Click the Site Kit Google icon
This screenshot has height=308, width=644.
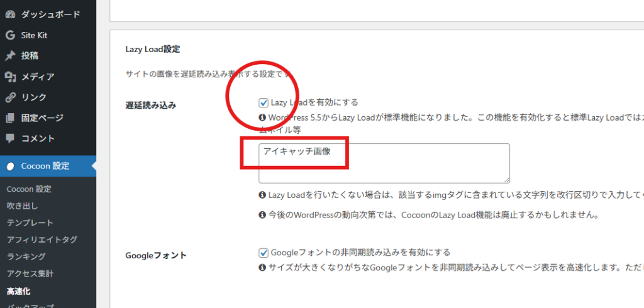[10, 35]
